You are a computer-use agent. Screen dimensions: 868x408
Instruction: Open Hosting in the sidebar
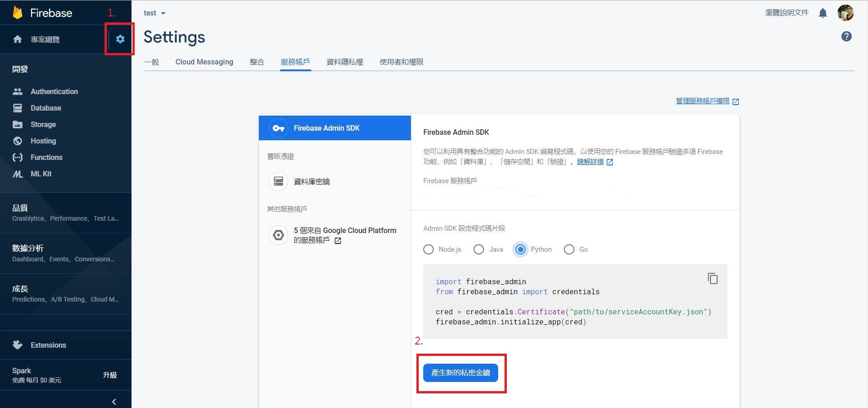(x=43, y=141)
